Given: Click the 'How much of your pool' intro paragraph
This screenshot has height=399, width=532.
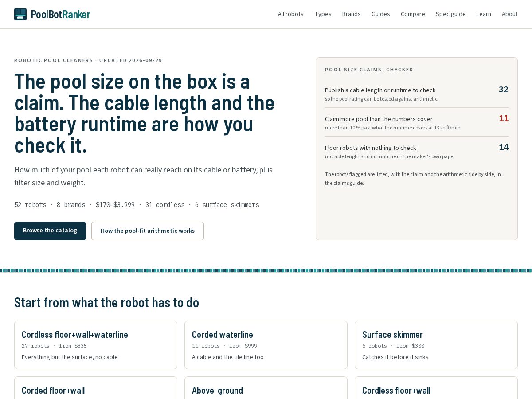Looking at the screenshot, I should tap(144, 176).
